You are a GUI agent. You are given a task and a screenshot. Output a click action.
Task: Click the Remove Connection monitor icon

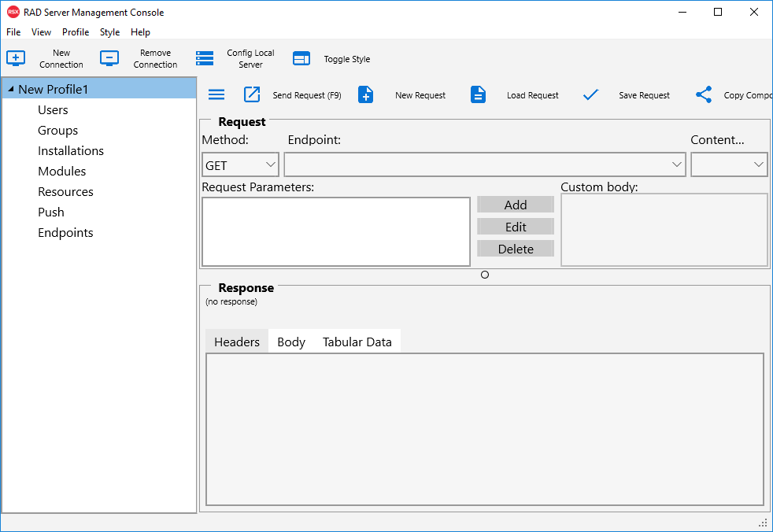109,58
